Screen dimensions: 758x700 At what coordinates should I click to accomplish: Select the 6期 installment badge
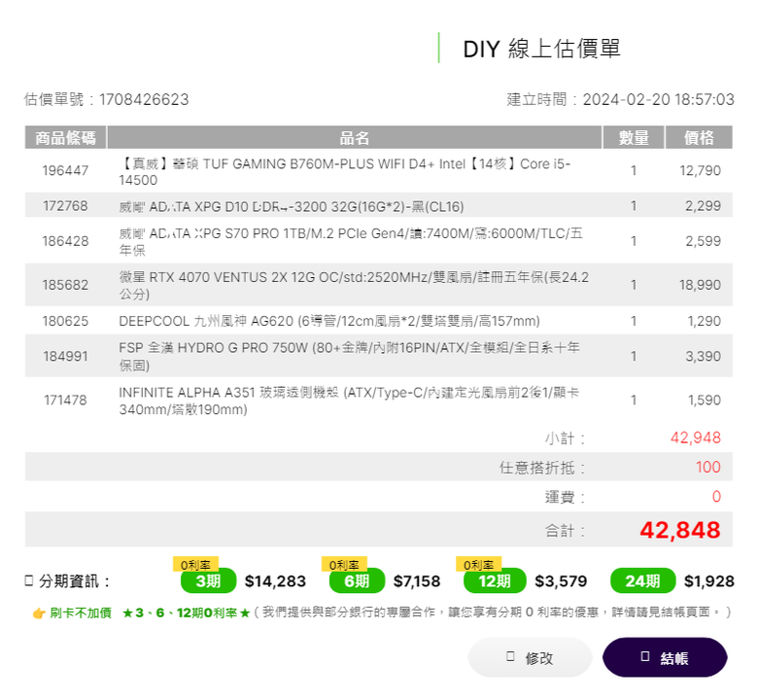(x=357, y=580)
